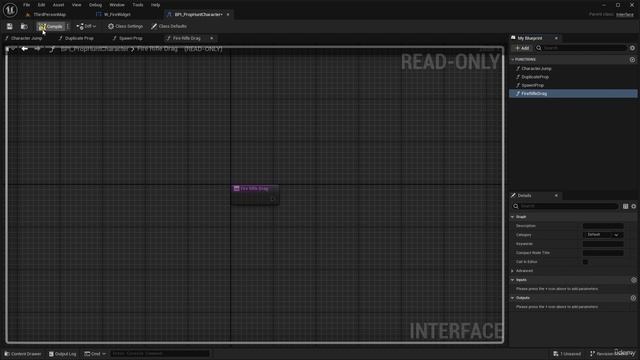Open the View menu
This screenshot has height=360, width=640.
click(76, 5)
